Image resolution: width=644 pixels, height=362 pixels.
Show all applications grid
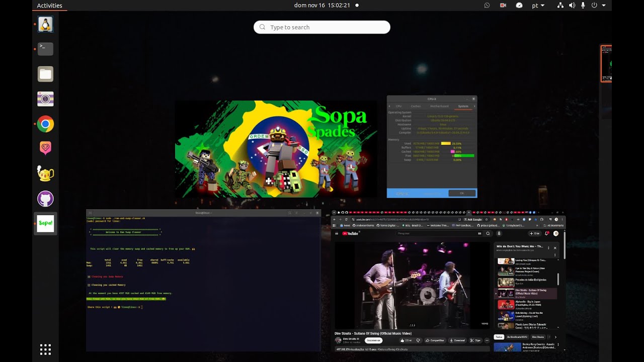pos(45,349)
